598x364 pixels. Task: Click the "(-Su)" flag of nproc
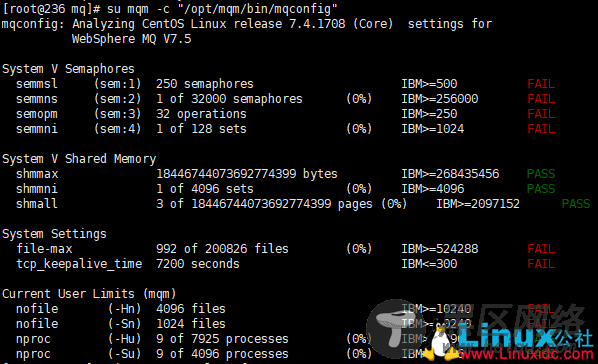(124, 354)
